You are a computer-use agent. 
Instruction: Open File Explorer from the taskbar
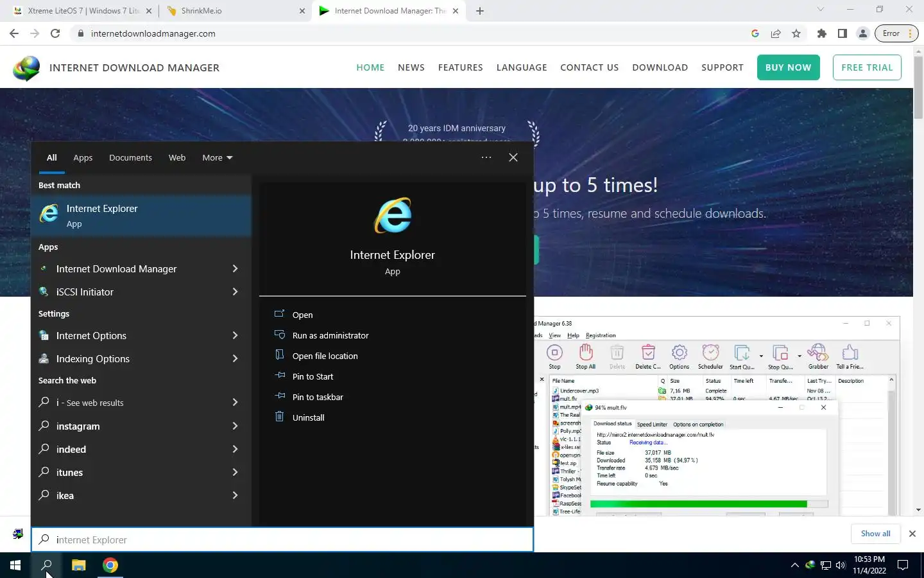click(78, 565)
